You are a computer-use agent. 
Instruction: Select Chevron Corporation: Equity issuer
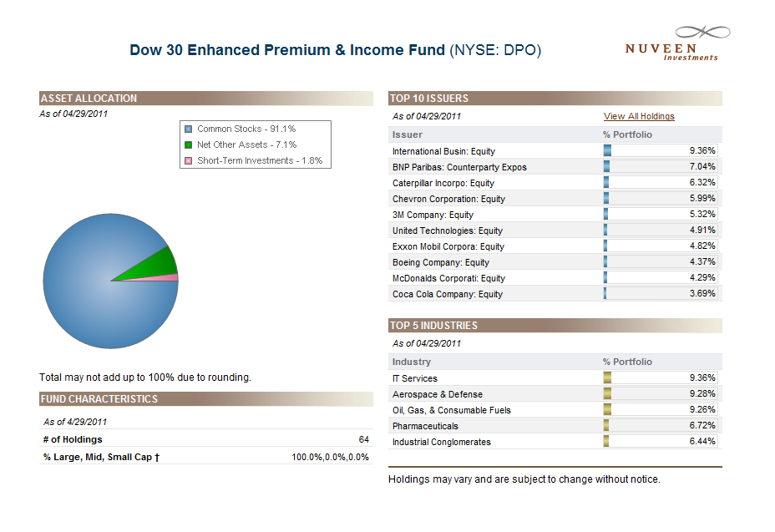[448, 199]
